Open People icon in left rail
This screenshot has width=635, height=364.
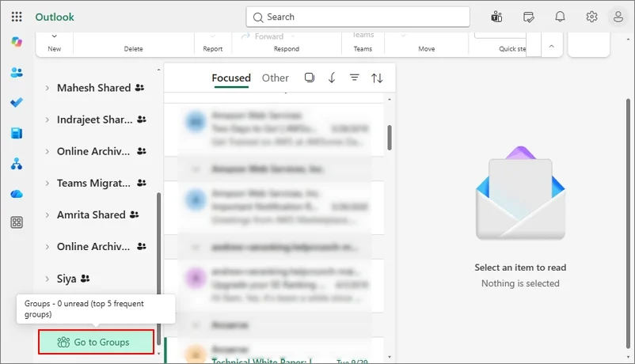click(x=17, y=73)
